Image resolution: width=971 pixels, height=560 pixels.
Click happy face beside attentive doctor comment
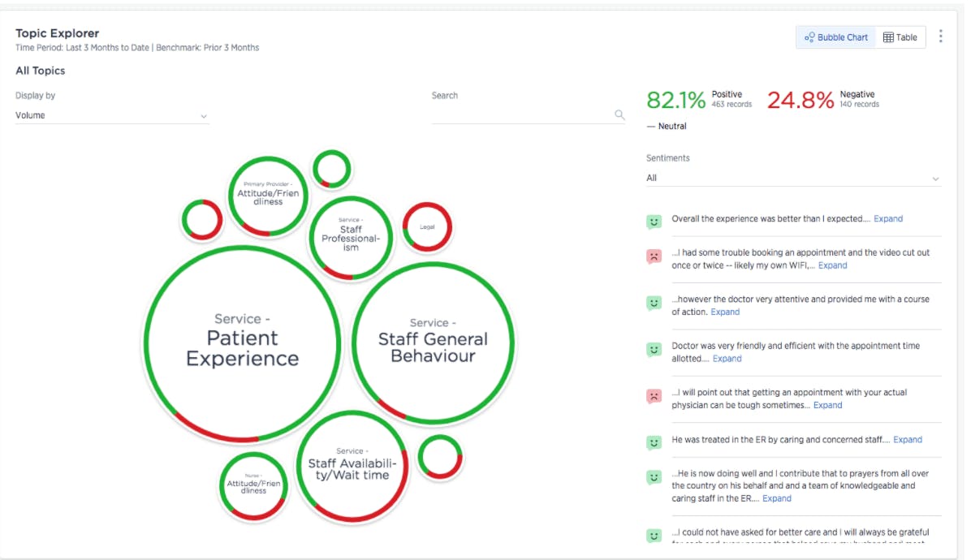coord(654,303)
